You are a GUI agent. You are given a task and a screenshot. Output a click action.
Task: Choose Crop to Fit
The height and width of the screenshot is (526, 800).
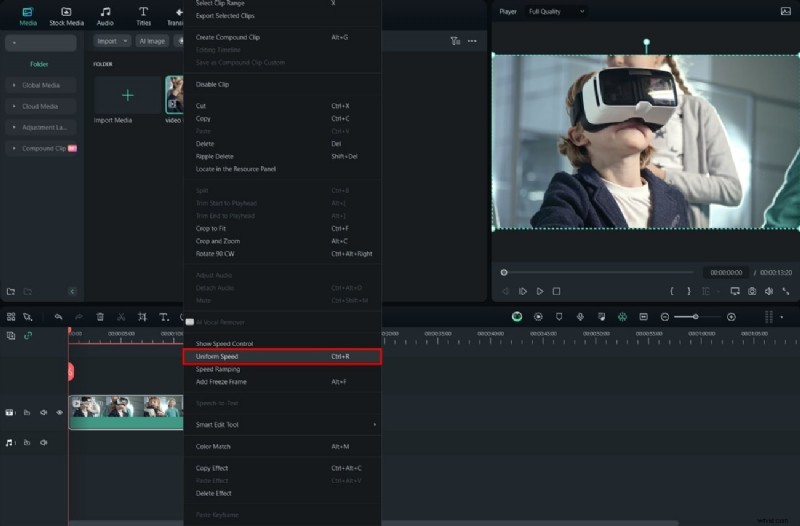pos(283,229)
